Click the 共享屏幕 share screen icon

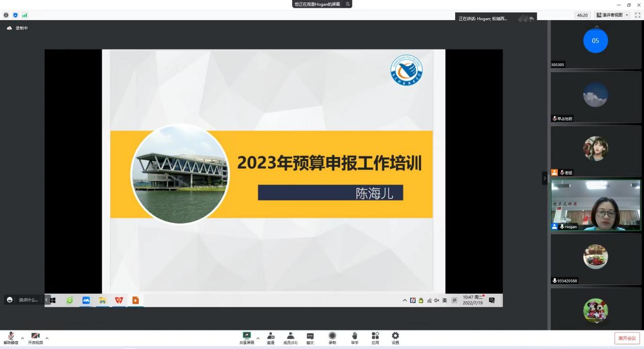click(x=247, y=336)
